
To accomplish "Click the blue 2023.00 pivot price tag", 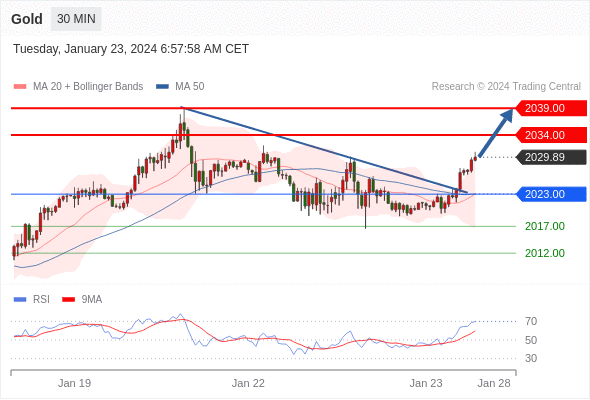I will coord(551,194).
